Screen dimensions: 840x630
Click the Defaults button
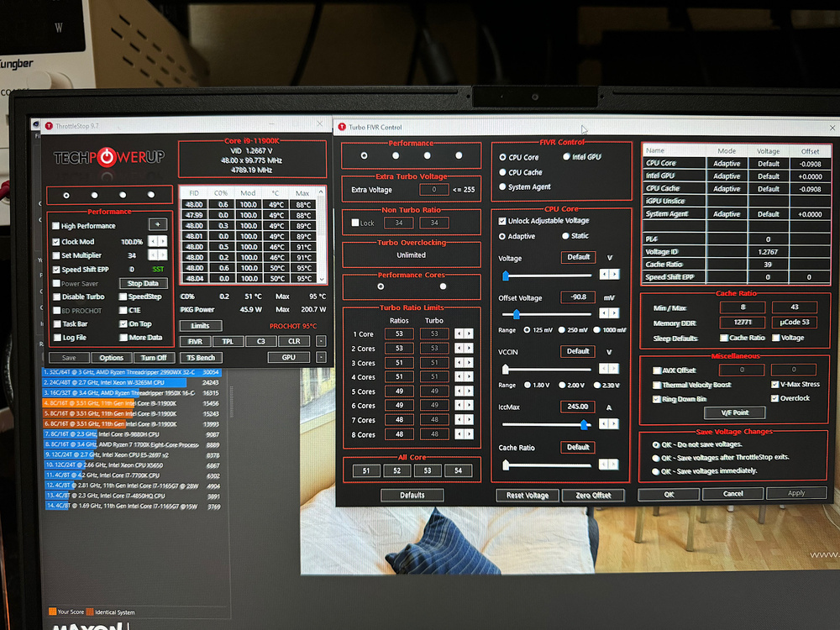click(412, 495)
